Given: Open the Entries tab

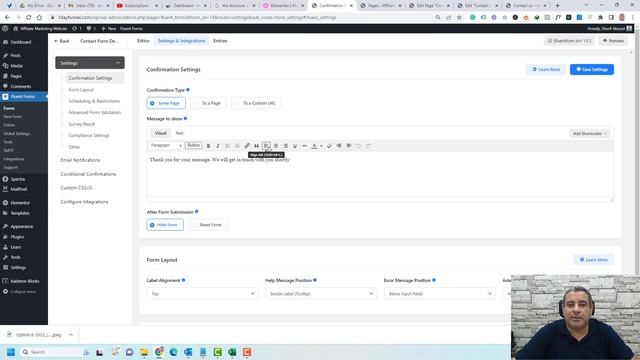Looking at the screenshot, I should tap(220, 41).
